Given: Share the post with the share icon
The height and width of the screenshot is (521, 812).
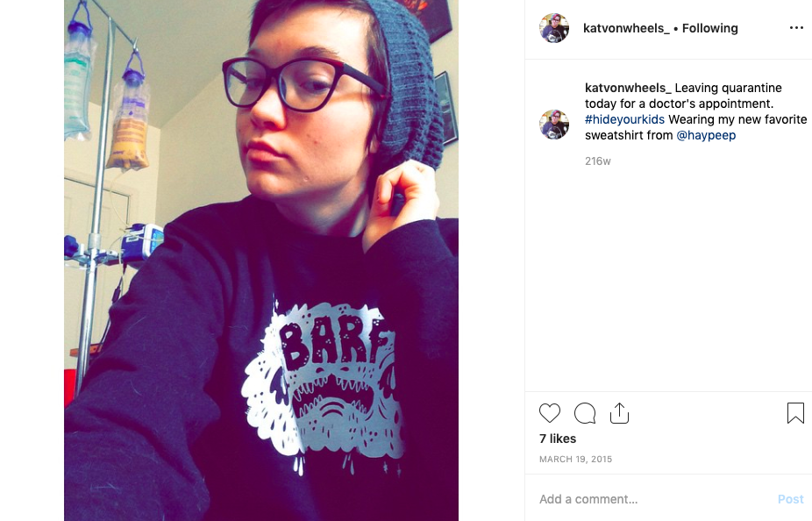Looking at the screenshot, I should 619,413.
